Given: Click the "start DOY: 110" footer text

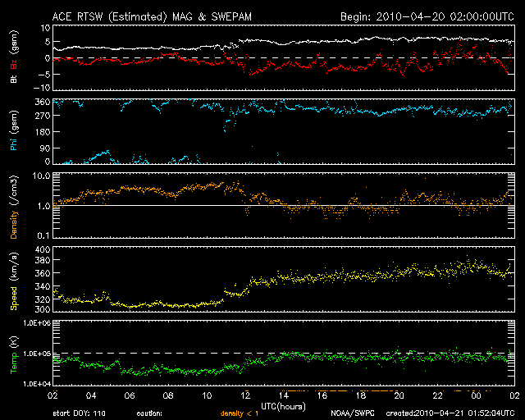Looking at the screenshot, I should 79,413.
